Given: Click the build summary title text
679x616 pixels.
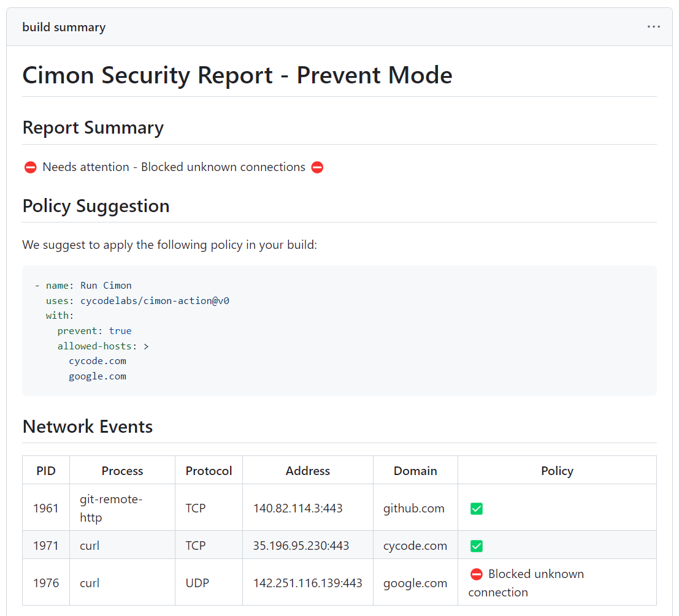Looking at the screenshot, I should 64,27.
